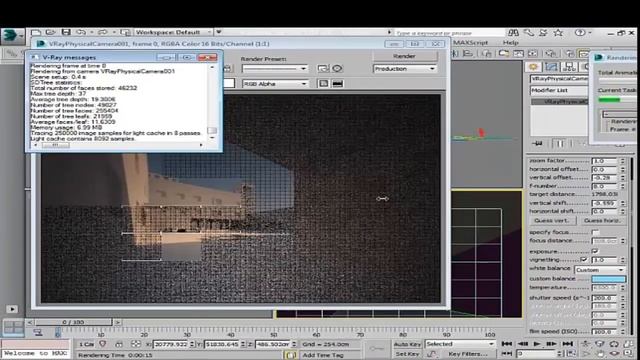Go to the start frame button
The image size is (640, 360).
coord(507,344)
